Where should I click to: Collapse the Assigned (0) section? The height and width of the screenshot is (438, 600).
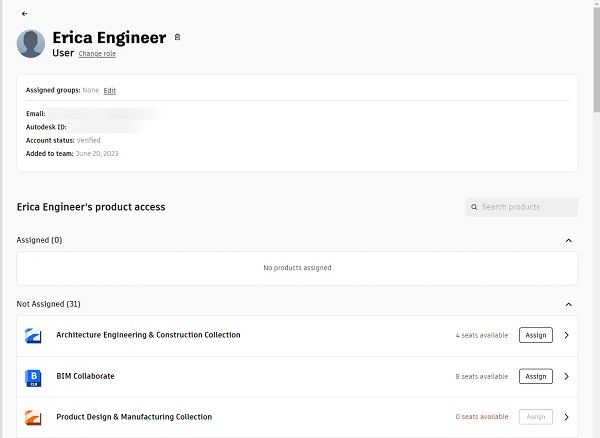click(569, 240)
